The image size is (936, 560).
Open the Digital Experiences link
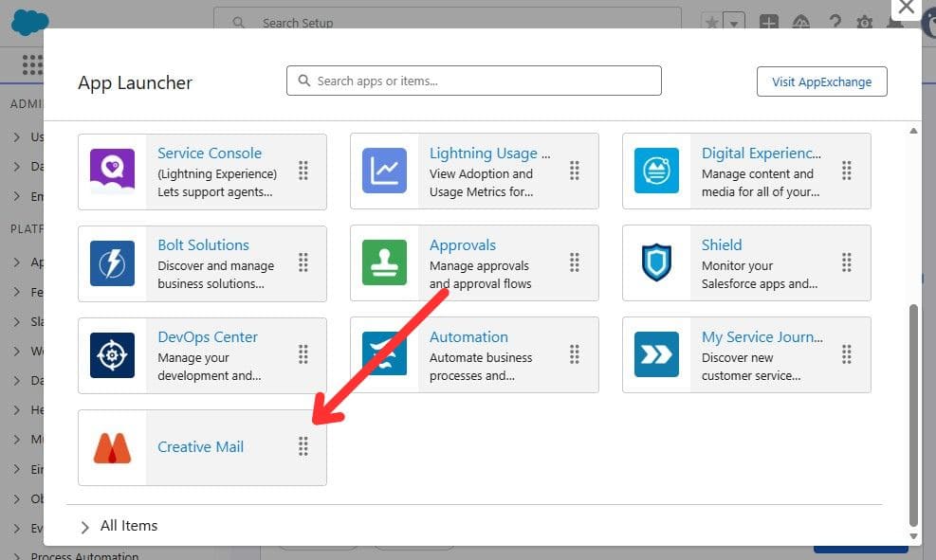(x=762, y=154)
